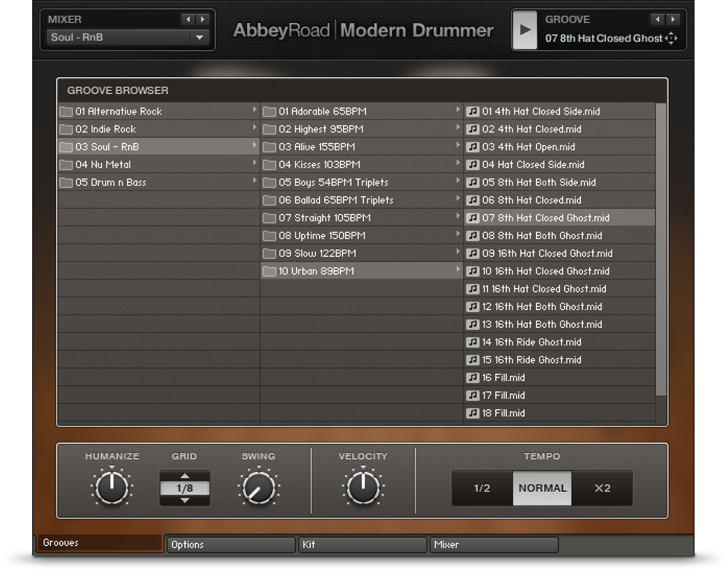The image size is (728, 577).
Task: Open the 09 Slow 122BPM folder
Action: tap(361, 254)
